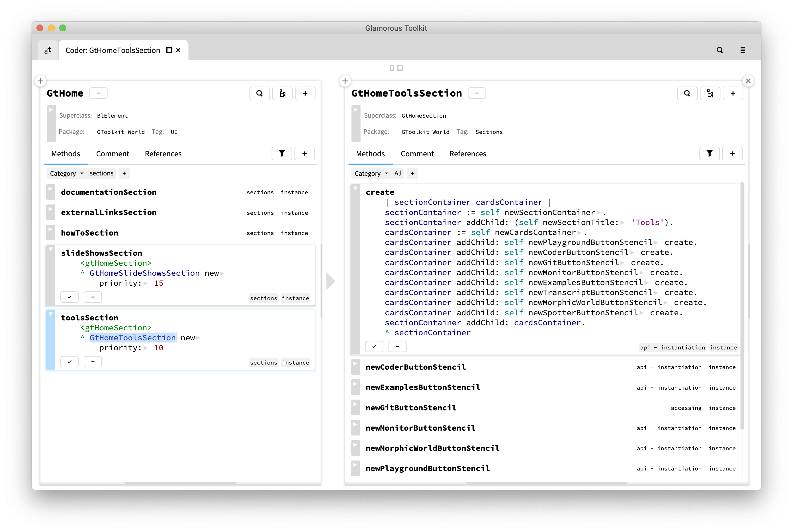Open the Category dropdown in GtHomeToolsSection filter
Screen dimensions: 793x532
point(371,173)
